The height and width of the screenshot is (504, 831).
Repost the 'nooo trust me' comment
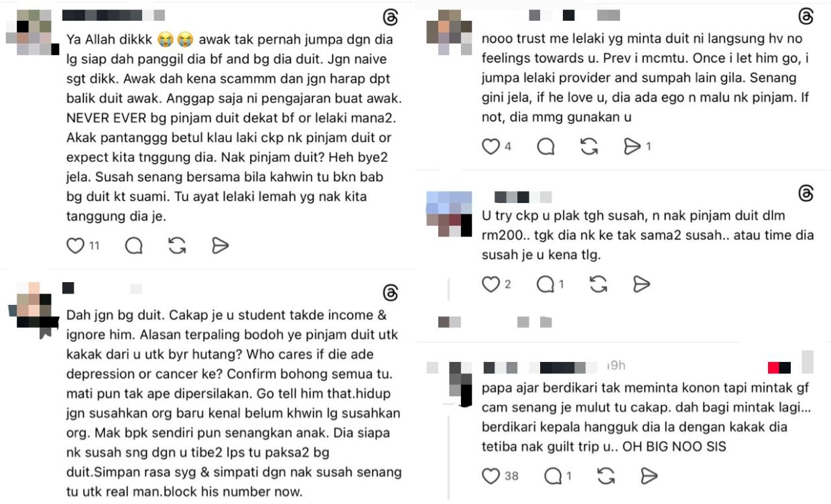click(589, 146)
